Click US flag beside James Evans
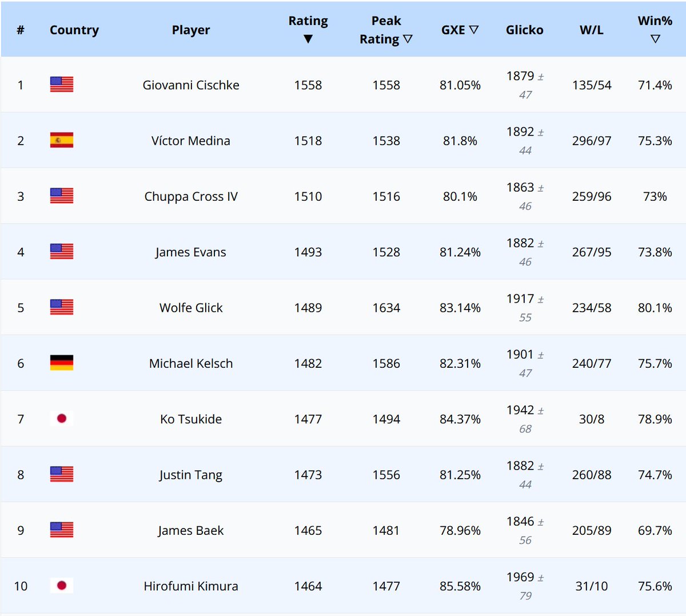This screenshot has width=686, height=616. tap(62, 252)
